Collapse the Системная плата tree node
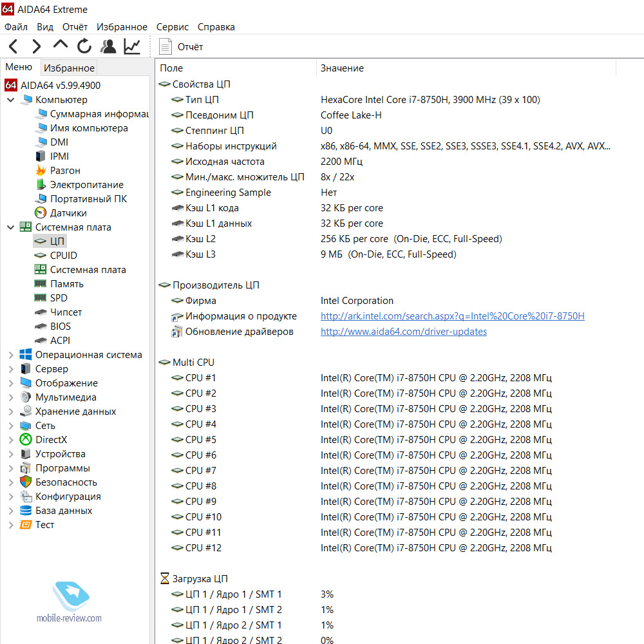The width and height of the screenshot is (644, 644). click(11, 227)
